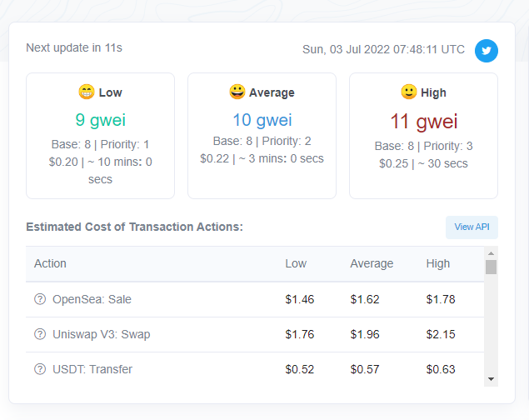Select the 10 gwei average price
The image size is (529, 420).
pyautogui.click(x=262, y=120)
